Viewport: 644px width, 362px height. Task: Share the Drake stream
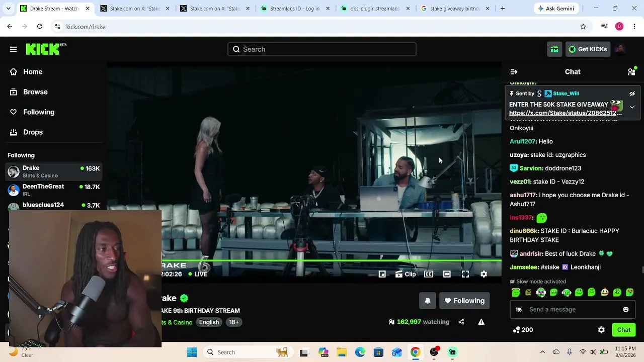coord(461,322)
